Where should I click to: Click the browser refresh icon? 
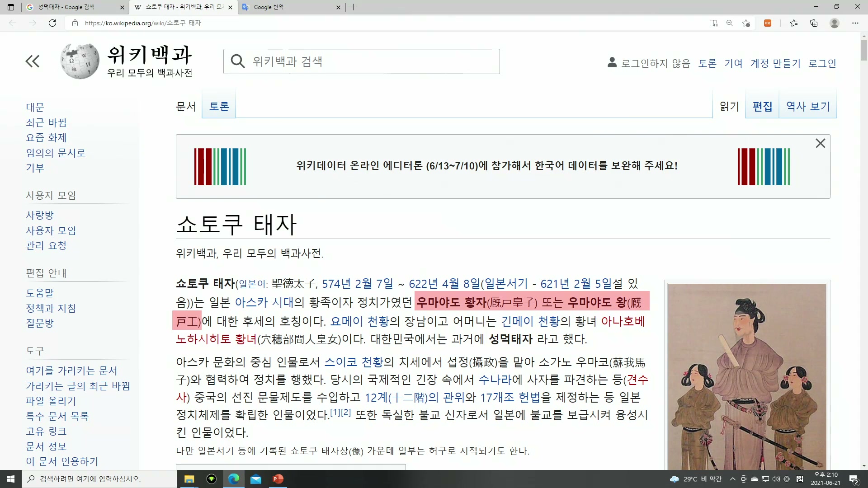click(52, 23)
